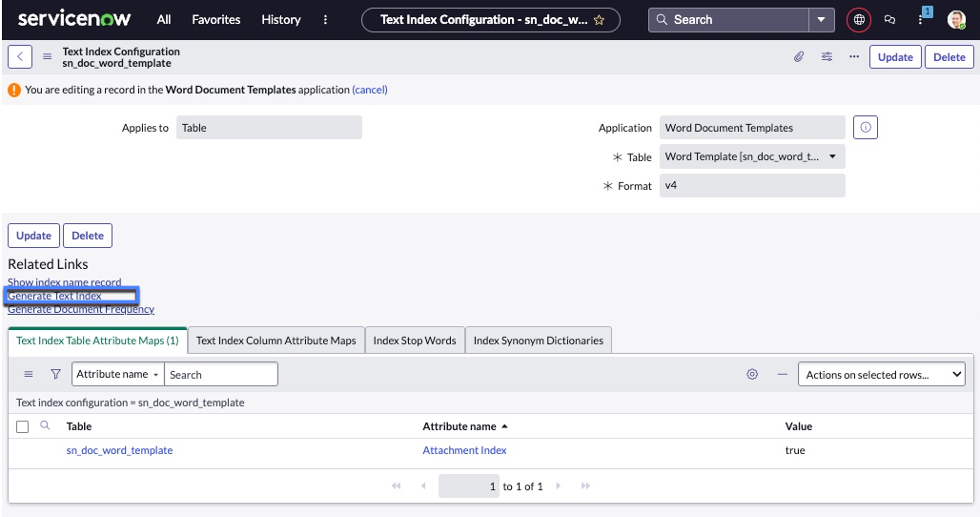The image size is (980, 517).
Task: Open the Table dropdown Word Template
Action: pyautogui.click(x=752, y=157)
